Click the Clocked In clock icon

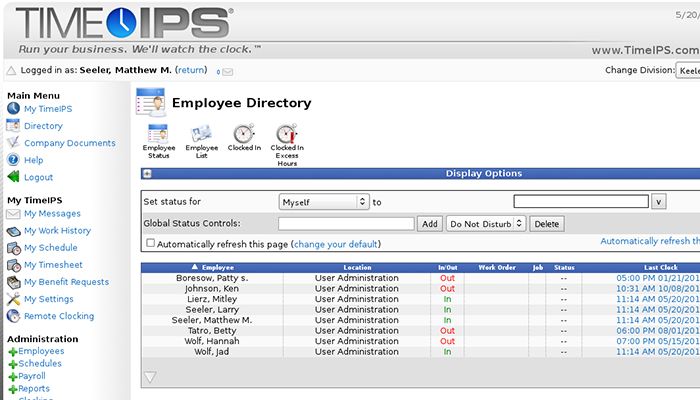tap(244, 135)
